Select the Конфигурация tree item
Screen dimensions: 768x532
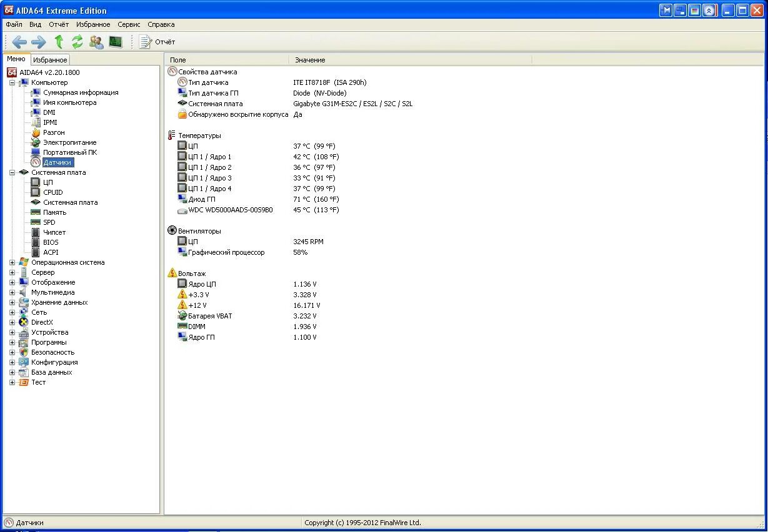pyautogui.click(x=54, y=362)
